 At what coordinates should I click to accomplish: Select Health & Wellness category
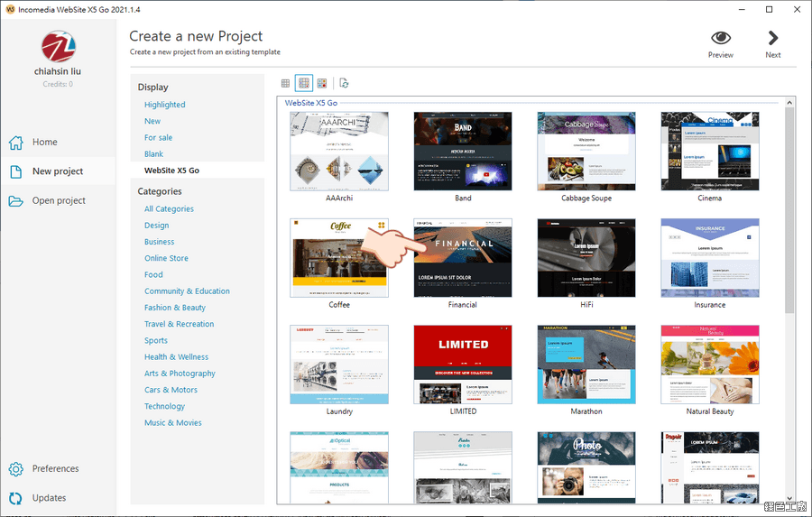click(177, 357)
